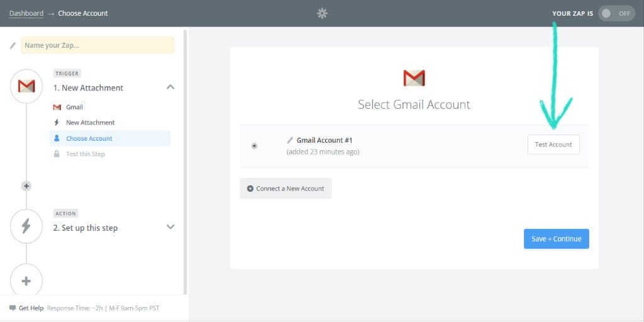
Task: Add a step with small plus between steps
Action: [26, 186]
